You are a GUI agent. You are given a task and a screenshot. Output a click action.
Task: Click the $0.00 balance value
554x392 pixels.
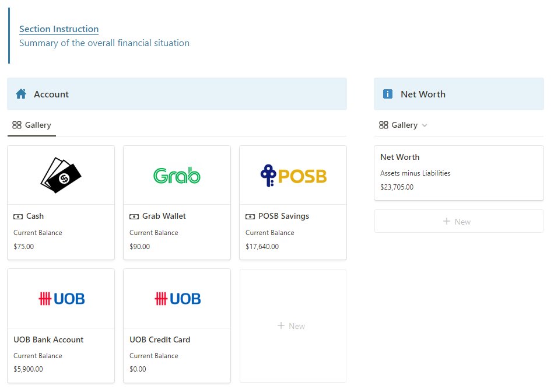[x=138, y=369]
